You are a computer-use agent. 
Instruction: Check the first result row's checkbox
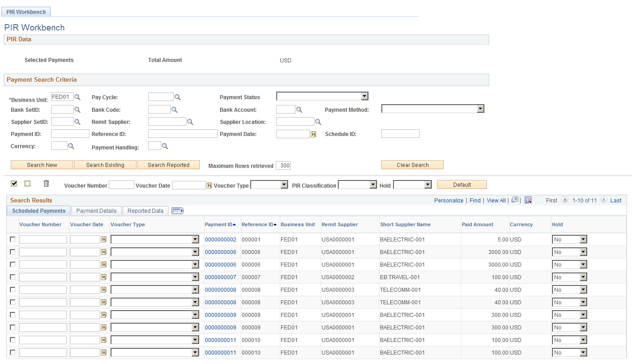click(12, 239)
